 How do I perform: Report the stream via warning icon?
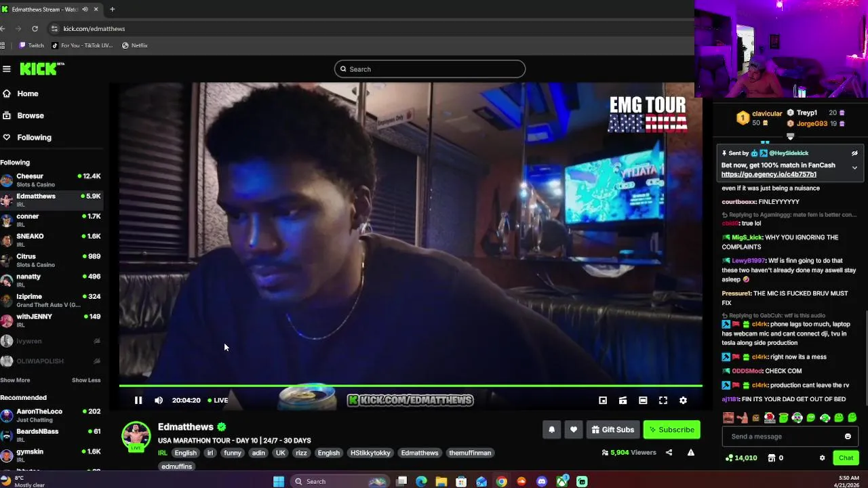pos(691,453)
